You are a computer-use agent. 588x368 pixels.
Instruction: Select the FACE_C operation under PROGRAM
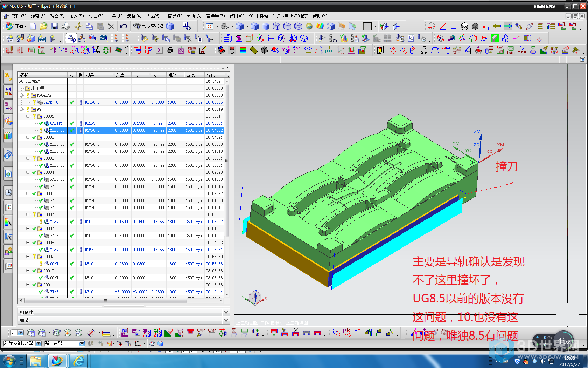121,102
